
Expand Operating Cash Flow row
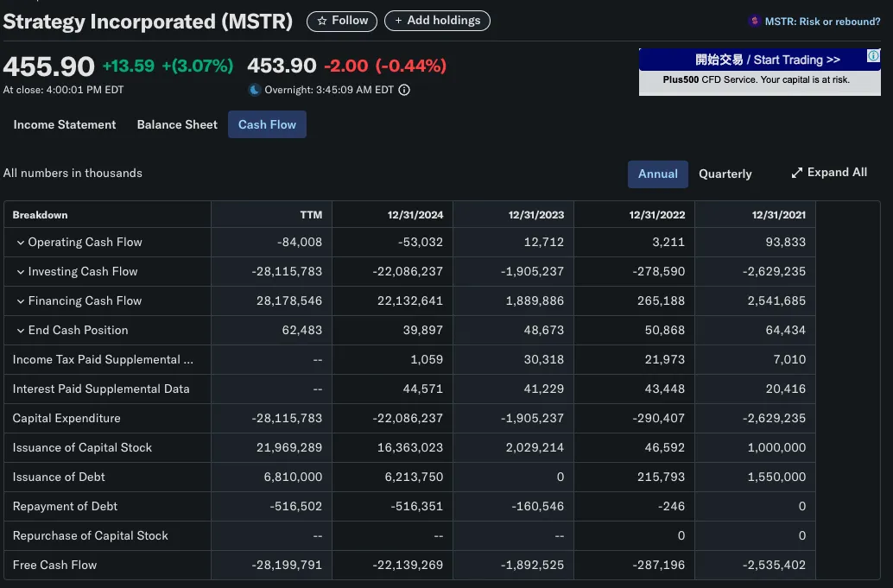coord(21,243)
